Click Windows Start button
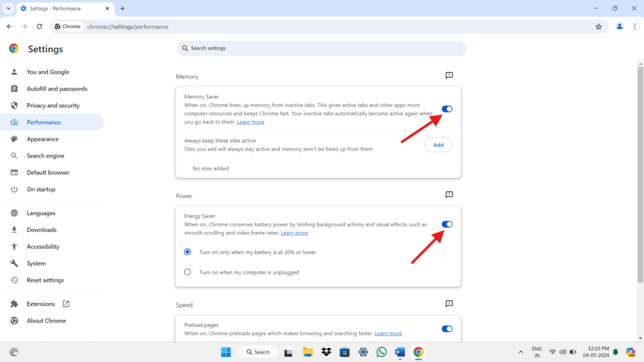This screenshot has width=644, height=362. pyautogui.click(x=226, y=352)
